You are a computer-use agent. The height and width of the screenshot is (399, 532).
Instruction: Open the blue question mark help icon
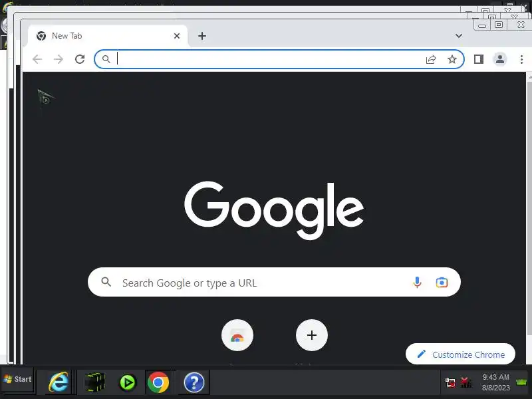pos(194,382)
